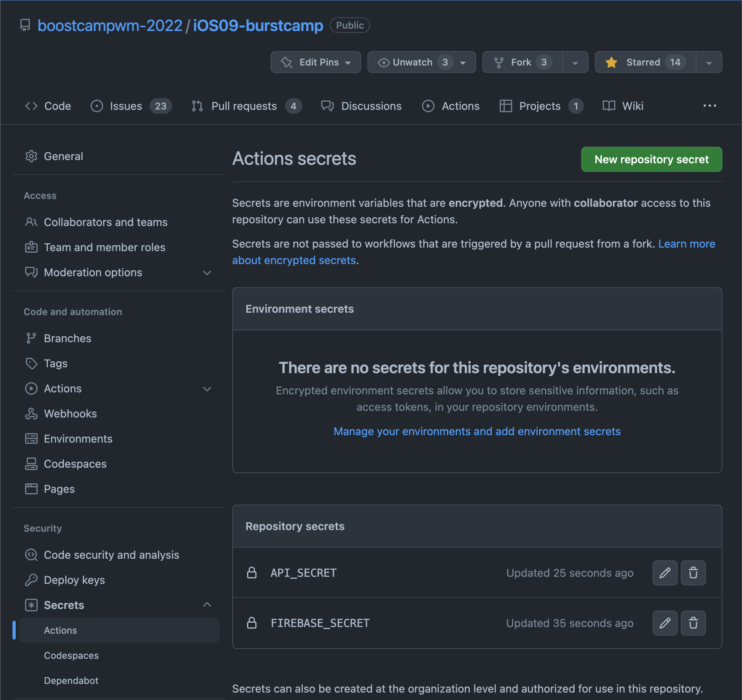Delete the FIREBASE_SECRET with trash icon
Image resolution: width=742 pixels, height=700 pixels.
point(693,623)
